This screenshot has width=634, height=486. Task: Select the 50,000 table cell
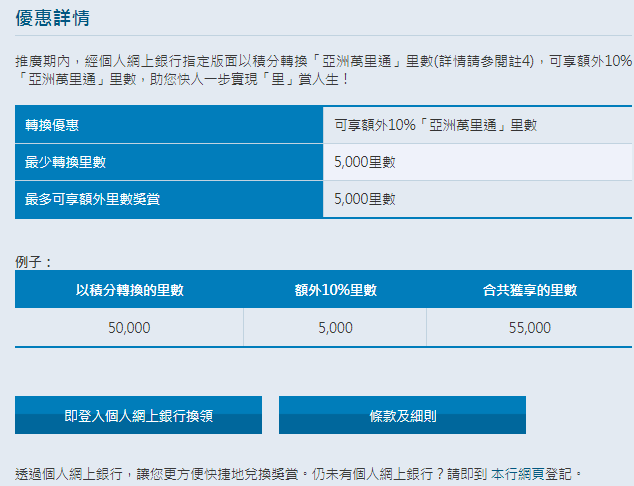click(x=129, y=327)
